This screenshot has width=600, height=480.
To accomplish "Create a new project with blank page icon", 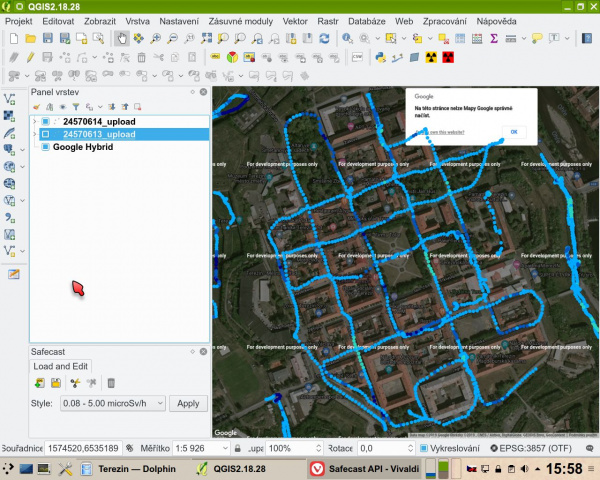I will pos(14,38).
